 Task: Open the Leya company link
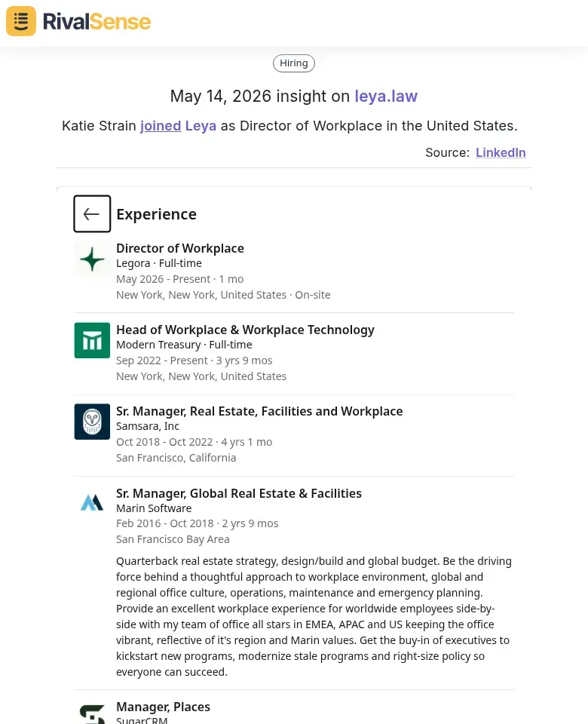pyautogui.click(x=201, y=126)
